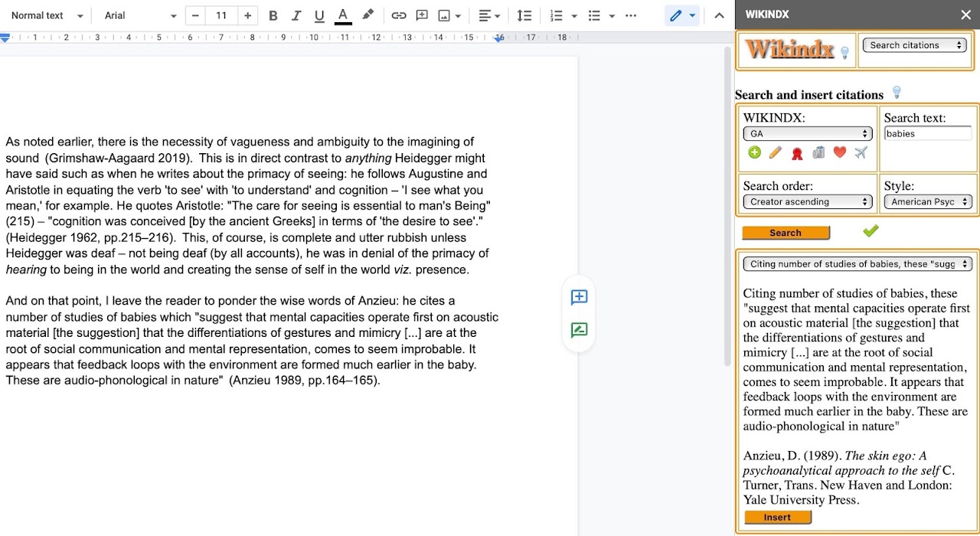Click the add comment icon beside document

(x=579, y=297)
